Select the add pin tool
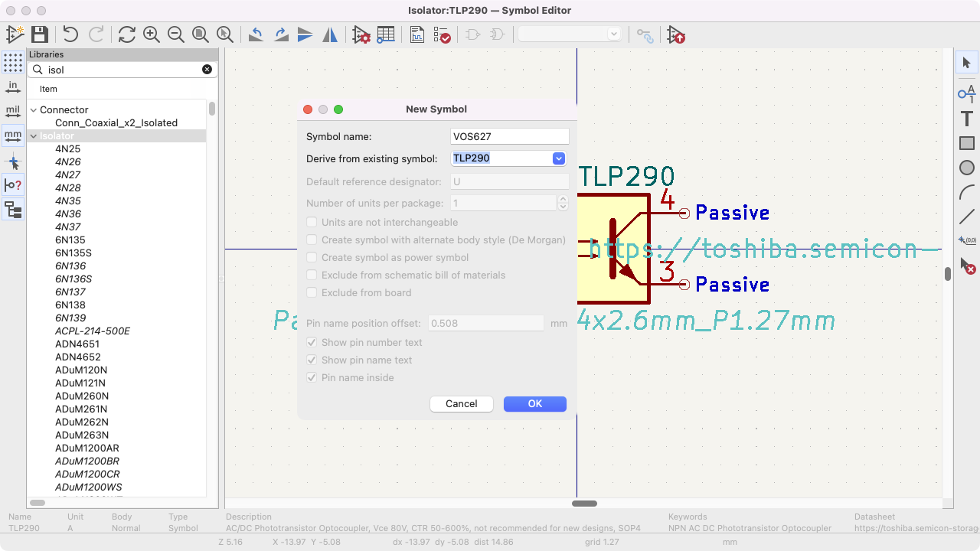This screenshot has height=551, width=980. [966, 94]
